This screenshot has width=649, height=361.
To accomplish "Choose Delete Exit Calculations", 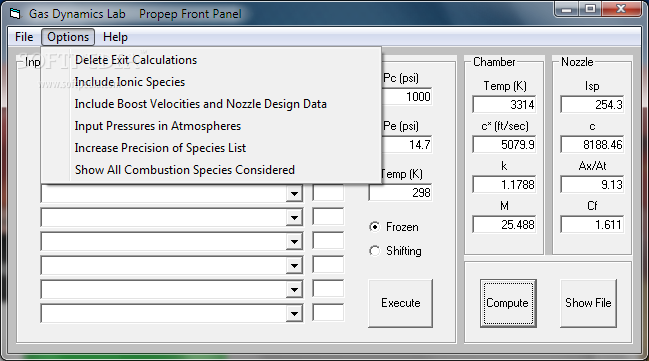I will coord(211,60).
